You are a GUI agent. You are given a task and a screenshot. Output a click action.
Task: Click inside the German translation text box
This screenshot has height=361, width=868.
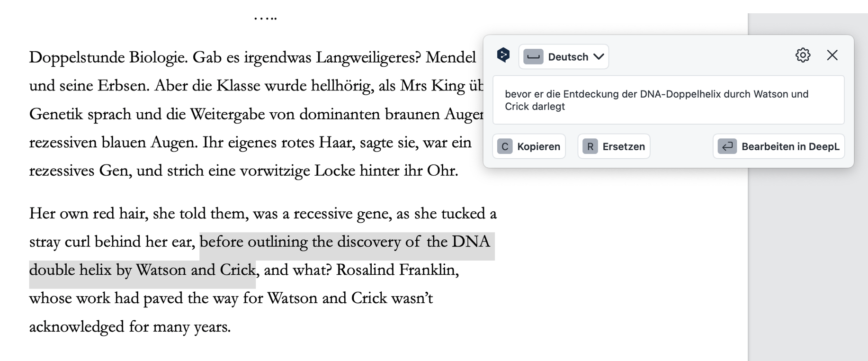[x=668, y=100]
